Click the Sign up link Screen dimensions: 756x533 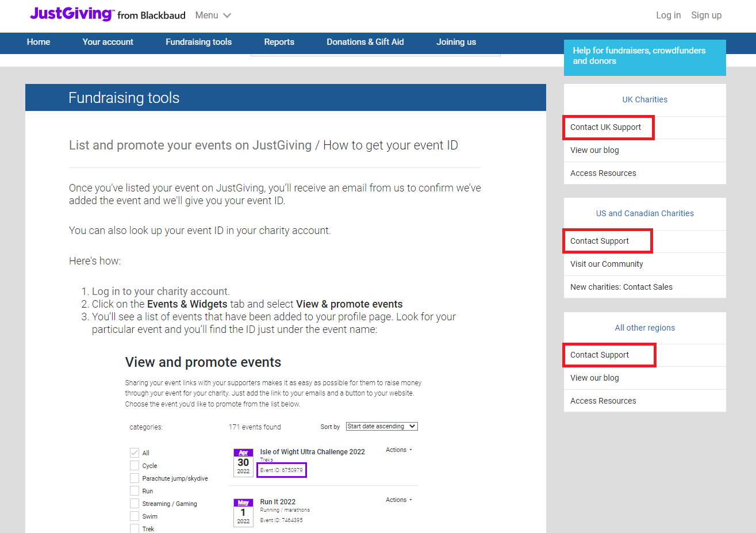(706, 16)
